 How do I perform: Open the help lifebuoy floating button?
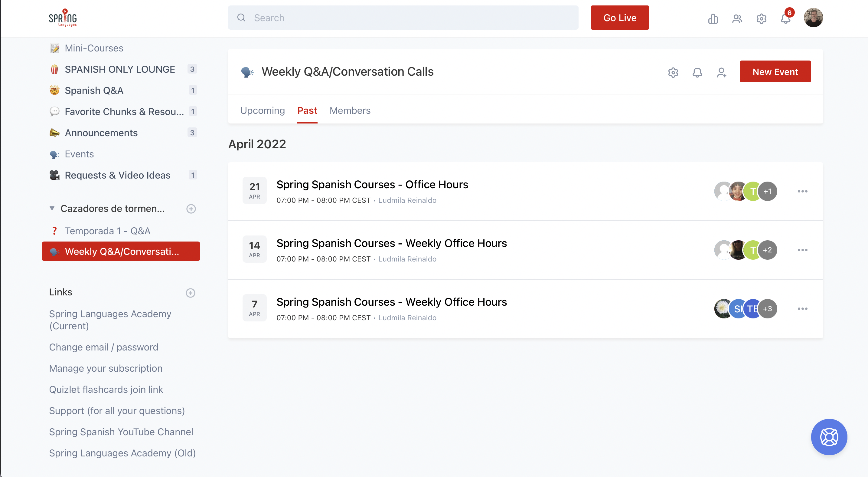point(829,437)
